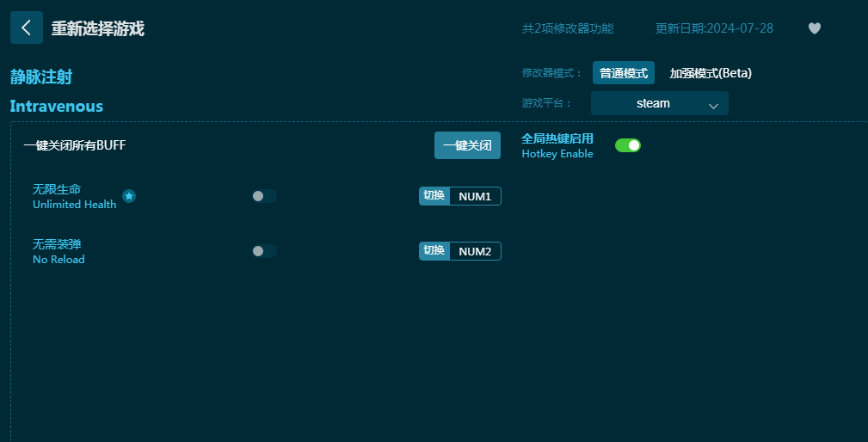Click the NUM1 hotkey field
This screenshot has width=868, height=442.
pyautogui.click(x=475, y=196)
